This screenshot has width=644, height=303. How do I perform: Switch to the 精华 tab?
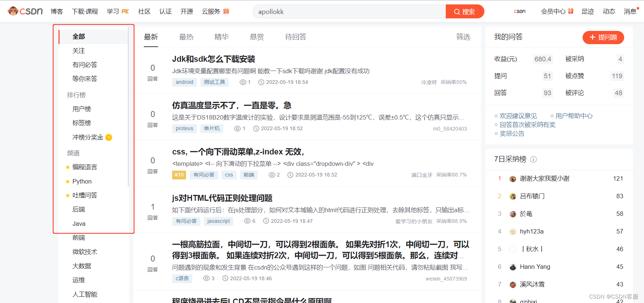click(x=221, y=37)
